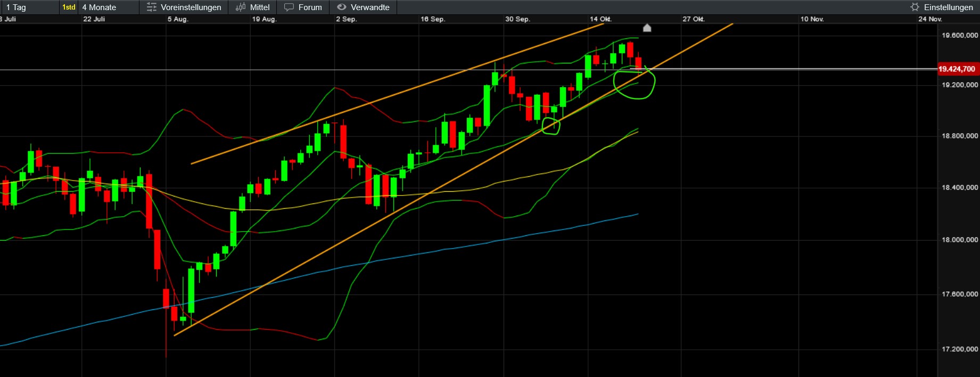
Task: Click the candlestick chart type icon
Action: [241, 7]
